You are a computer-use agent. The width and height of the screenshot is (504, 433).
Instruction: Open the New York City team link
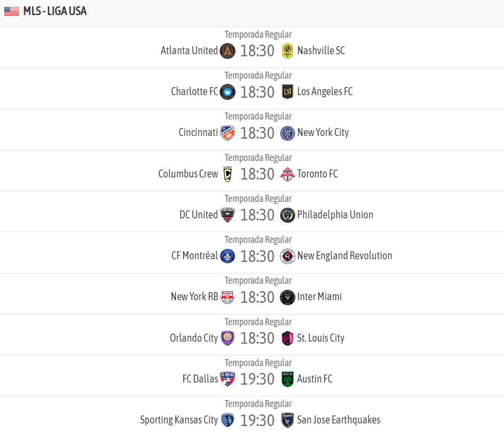click(x=323, y=132)
